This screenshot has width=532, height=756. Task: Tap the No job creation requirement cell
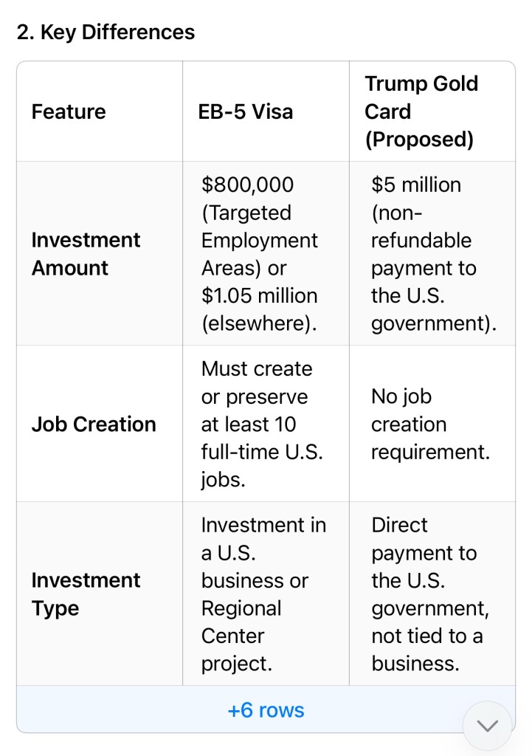(x=430, y=425)
